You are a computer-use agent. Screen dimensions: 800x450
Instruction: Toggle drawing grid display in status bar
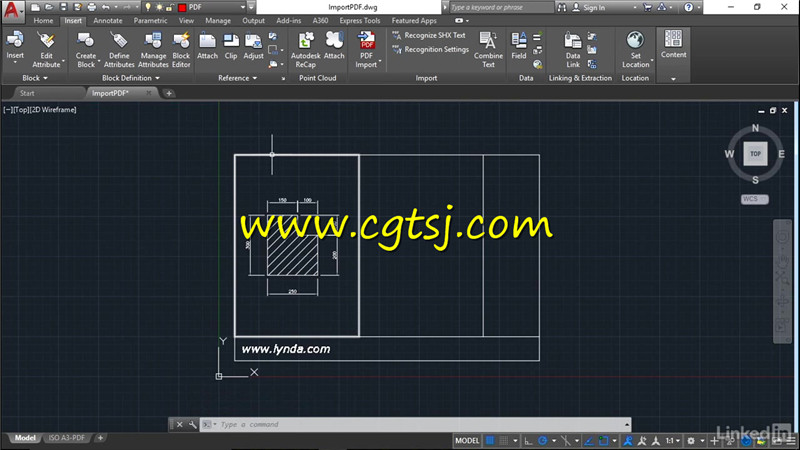point(490,440)
